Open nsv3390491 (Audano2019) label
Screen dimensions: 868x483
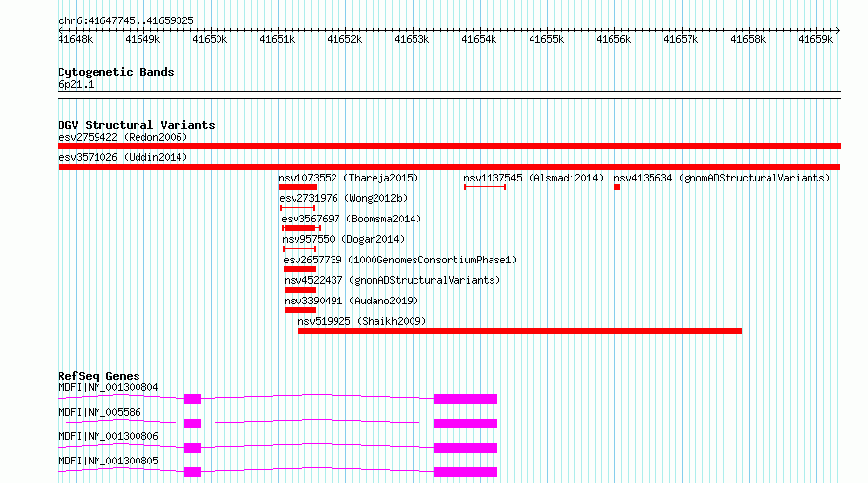(351, 301)
